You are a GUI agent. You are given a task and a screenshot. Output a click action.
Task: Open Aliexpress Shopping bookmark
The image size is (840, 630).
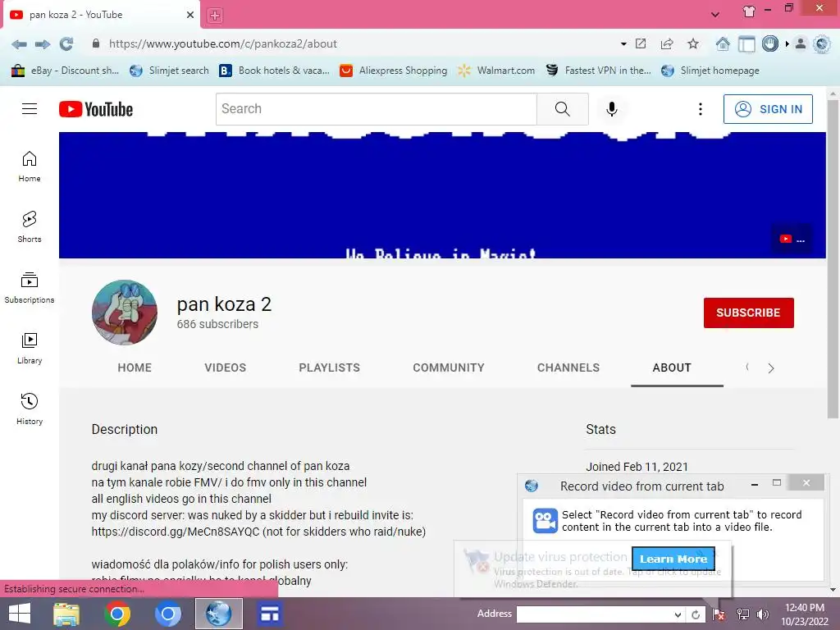click(x=394, y=71)
